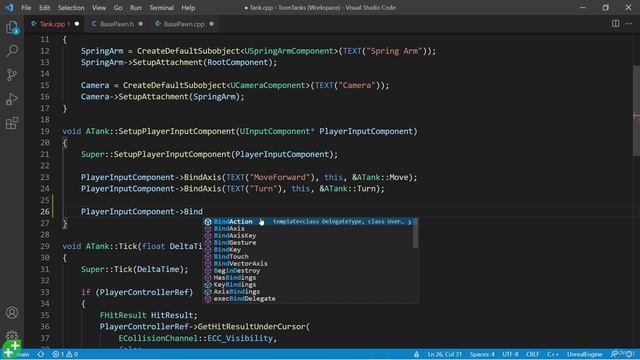The image size is (640, 360).
Task: Close the unsaved BasePawn.cpp tab dot
Action: click(211, 24)
